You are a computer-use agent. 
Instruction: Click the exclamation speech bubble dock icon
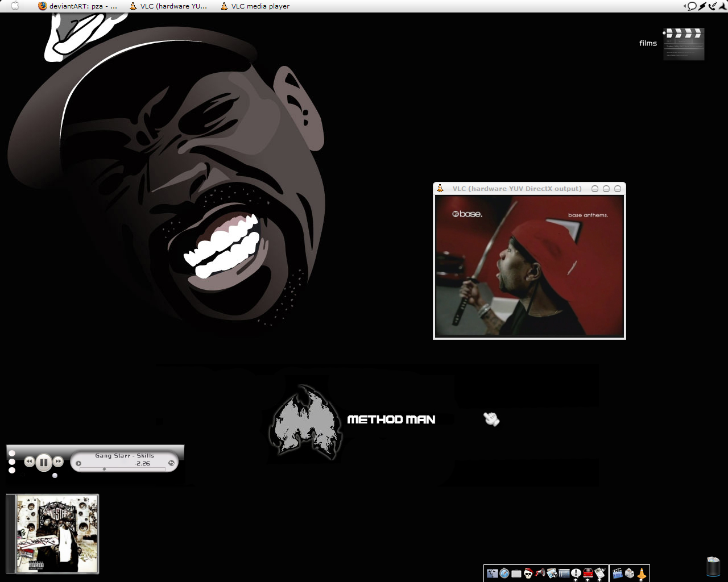click(576, 573)
